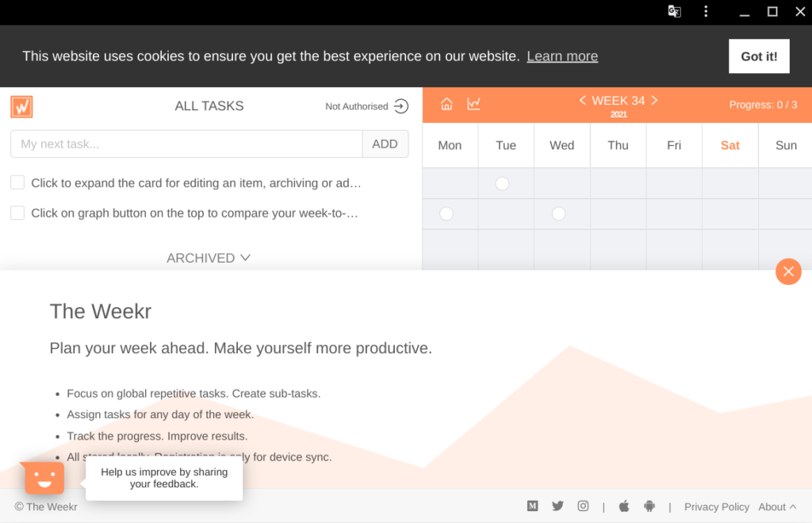Click the ADD task button

pyautogui.click(x=385, y=144)
